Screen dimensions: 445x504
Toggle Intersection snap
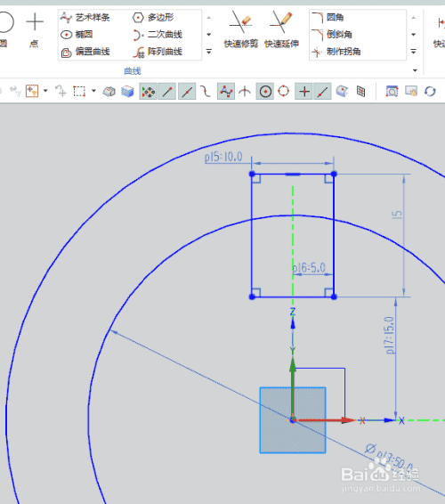245,92
